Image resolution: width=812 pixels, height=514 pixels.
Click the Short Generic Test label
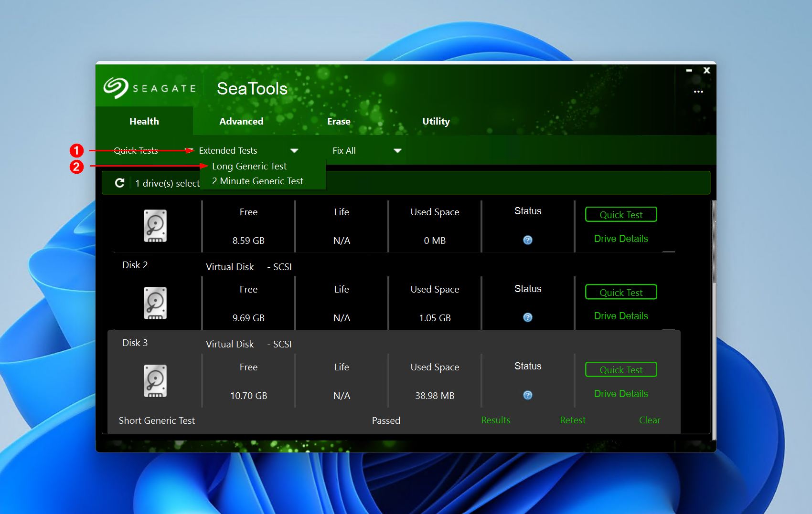(x=157, y=420)
